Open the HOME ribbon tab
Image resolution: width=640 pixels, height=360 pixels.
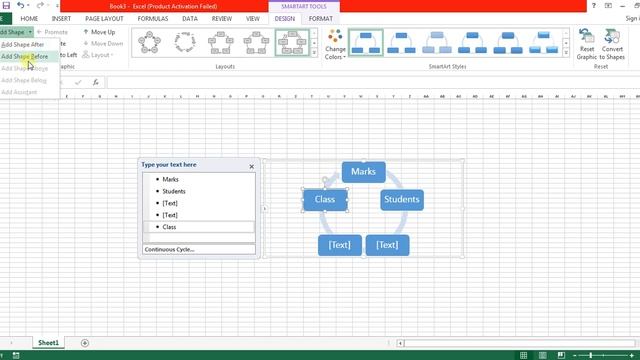pos(29,19)
